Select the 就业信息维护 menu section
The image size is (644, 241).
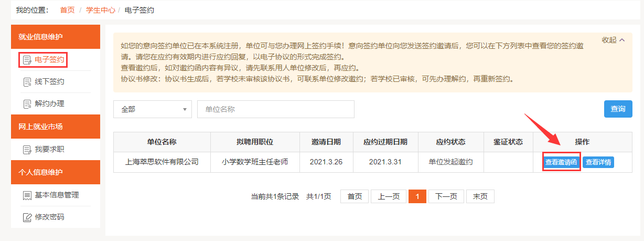[55, 37]
